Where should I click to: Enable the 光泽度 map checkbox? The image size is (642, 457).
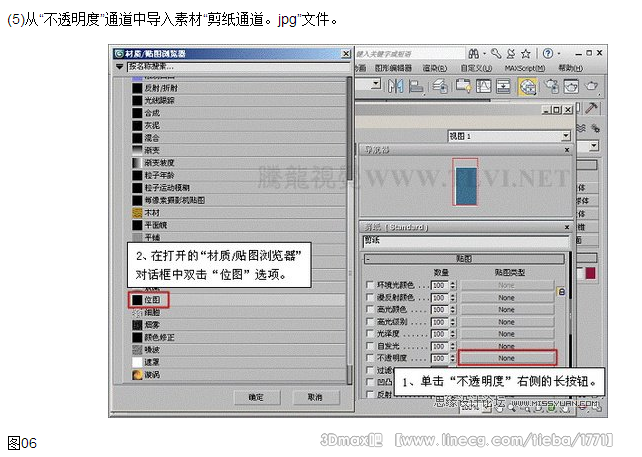pos(370,333)
